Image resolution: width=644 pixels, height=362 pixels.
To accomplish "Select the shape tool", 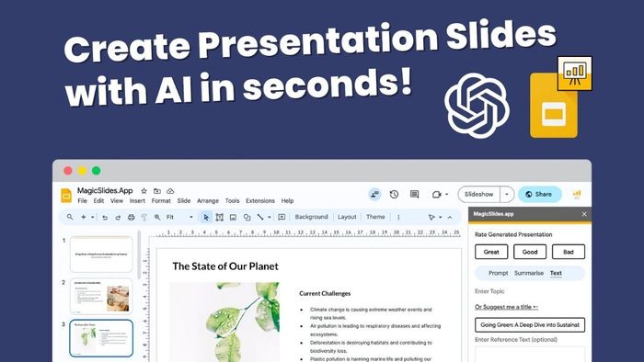I will [247, 217].
